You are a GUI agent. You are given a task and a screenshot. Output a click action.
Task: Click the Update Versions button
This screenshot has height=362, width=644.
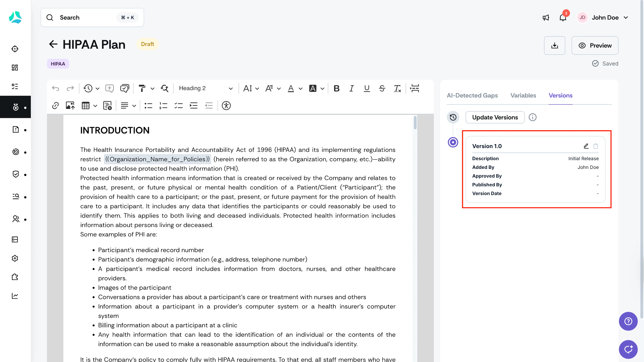click(495, 117)
